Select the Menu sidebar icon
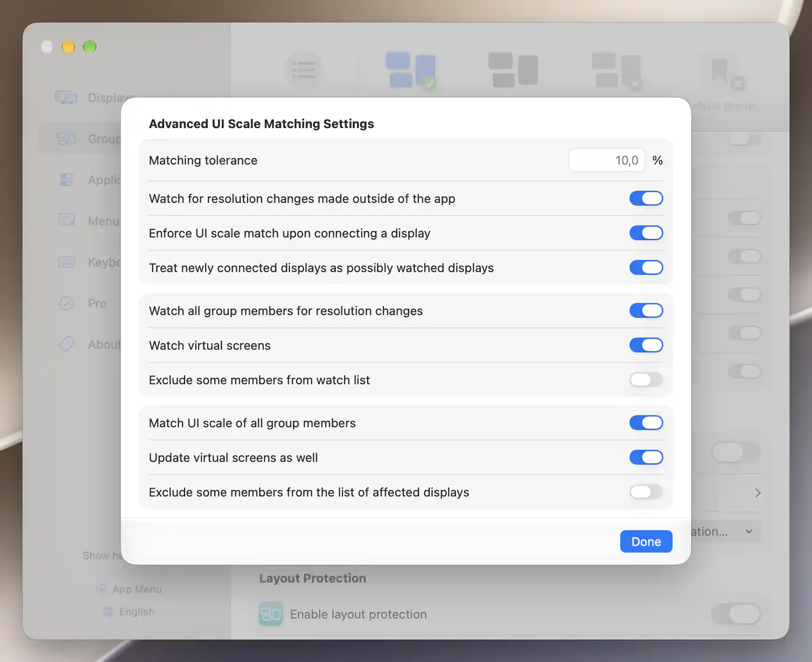The width and height of the screenshot is (812, 662). point(66,220)
